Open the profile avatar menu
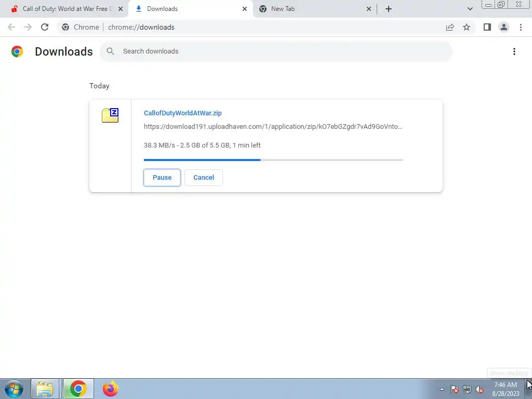The image size is (532, 399). (x=504, y=27)
